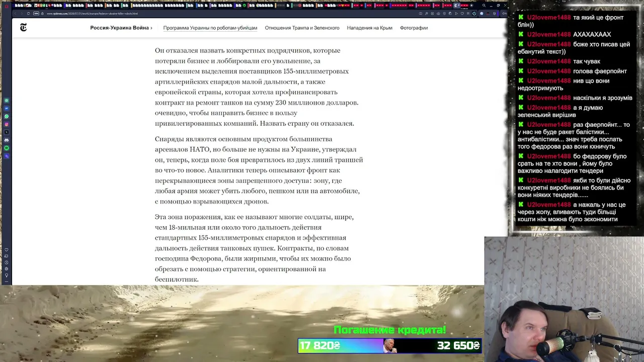Click chat message 'а я думаю зеленський вирішив'

click(560, 111)
